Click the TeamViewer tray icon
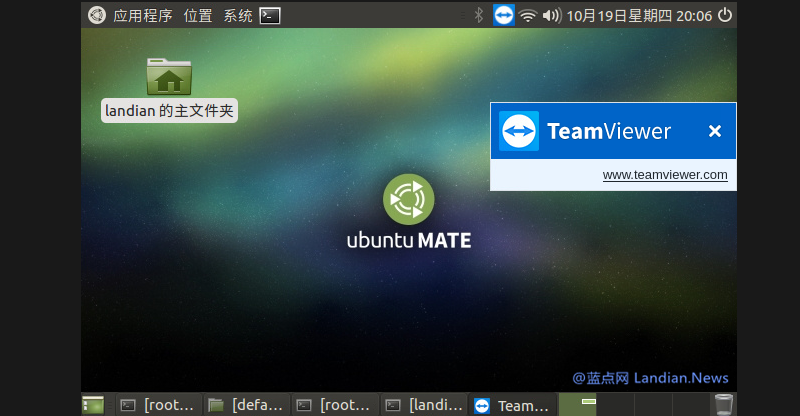Screen dimensions: 800x416 point(504,15)
